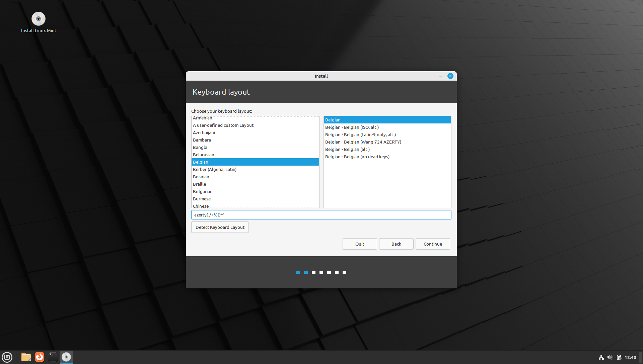643x364 pixels.
Task: Open the power manager tray icon
Action: (x=619, y=358)
